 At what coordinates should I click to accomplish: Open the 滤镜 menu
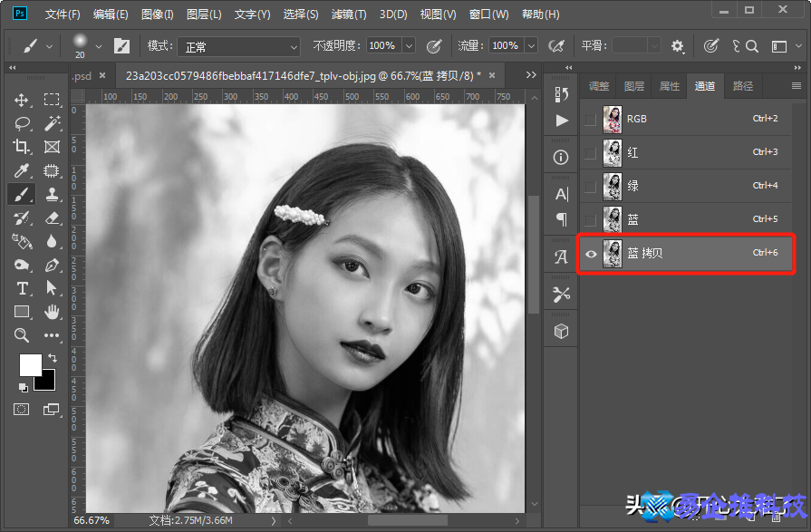tap(349, 14)
